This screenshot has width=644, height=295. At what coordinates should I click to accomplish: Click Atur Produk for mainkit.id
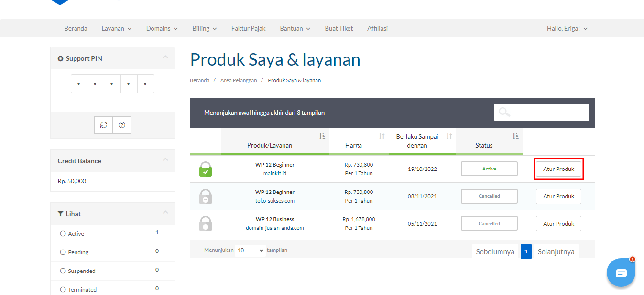coord(558,169)
